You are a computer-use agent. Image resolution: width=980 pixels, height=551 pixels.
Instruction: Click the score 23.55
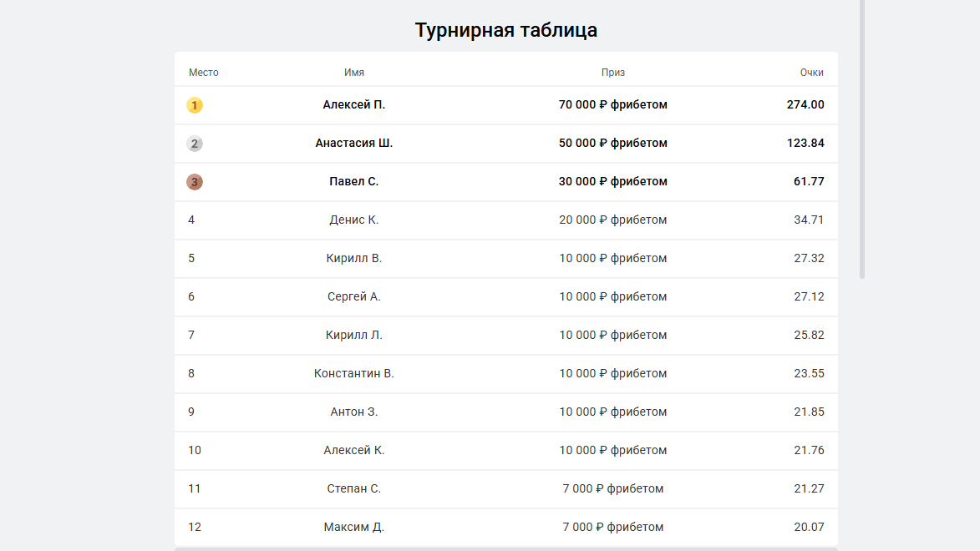(809, 373)
